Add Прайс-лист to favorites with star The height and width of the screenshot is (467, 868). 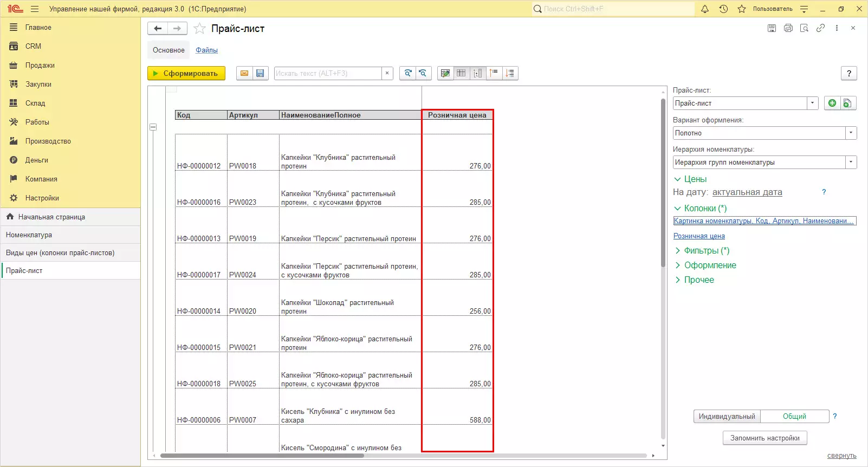tap(200, 29)
